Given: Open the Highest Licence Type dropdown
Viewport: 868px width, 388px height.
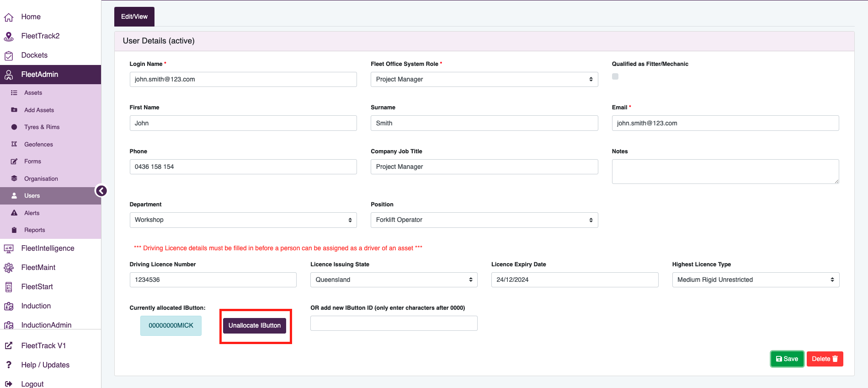Looking at the screenshot, I should [x=756, y=280].
